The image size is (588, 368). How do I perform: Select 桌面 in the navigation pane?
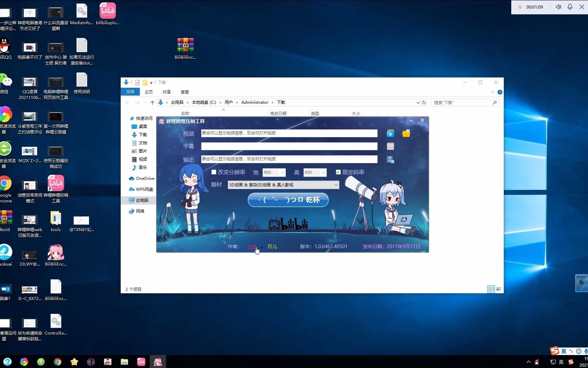140,127
